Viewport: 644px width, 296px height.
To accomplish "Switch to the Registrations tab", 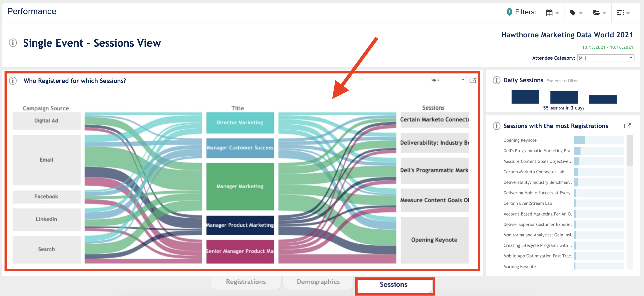I will [246, 282].
